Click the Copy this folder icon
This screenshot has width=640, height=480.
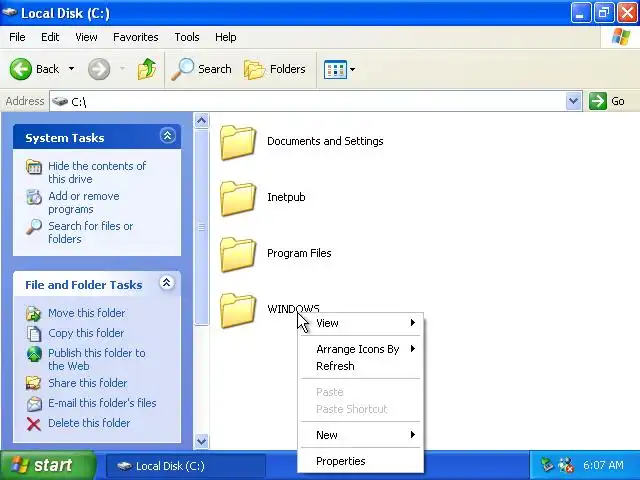point(33,333)
